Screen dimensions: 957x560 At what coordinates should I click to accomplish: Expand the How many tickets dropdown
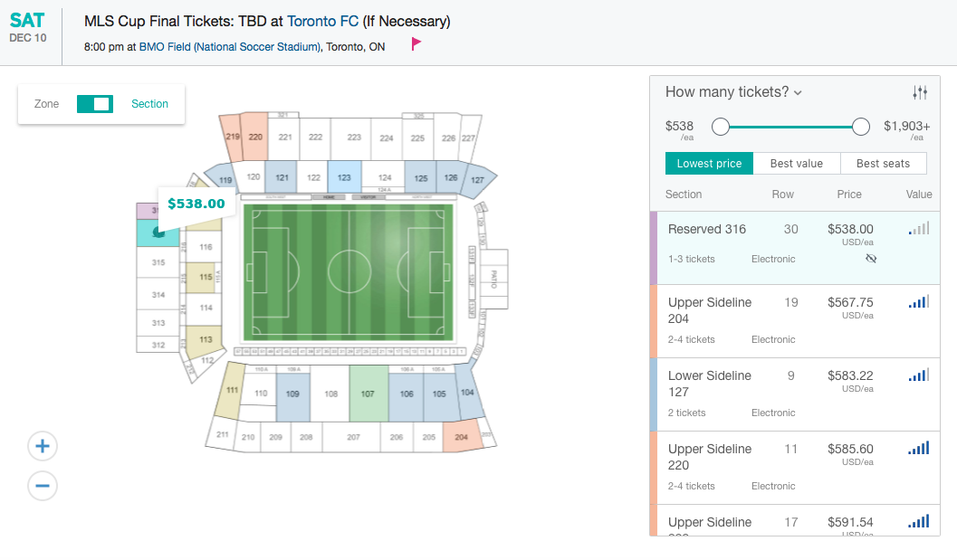point(733,92)
